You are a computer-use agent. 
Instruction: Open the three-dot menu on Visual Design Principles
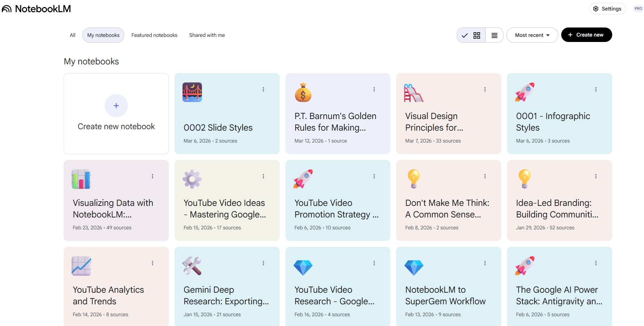(485, 89)
